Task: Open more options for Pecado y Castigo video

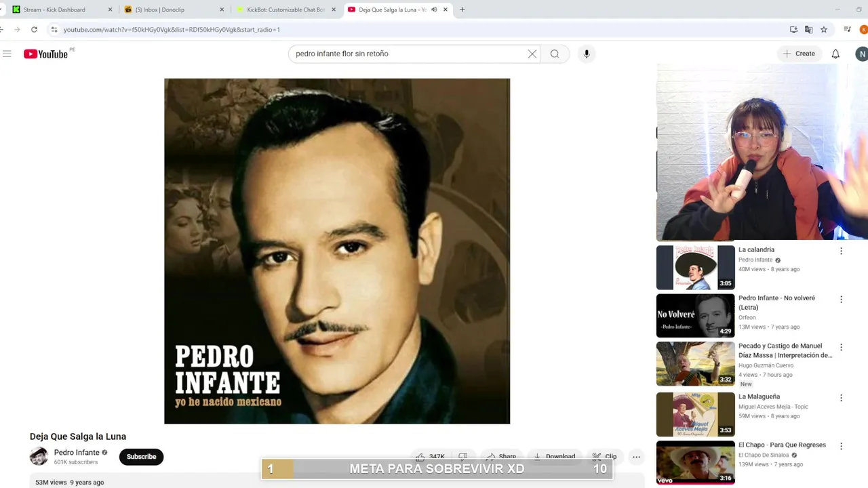Action: tap(841, 347)
